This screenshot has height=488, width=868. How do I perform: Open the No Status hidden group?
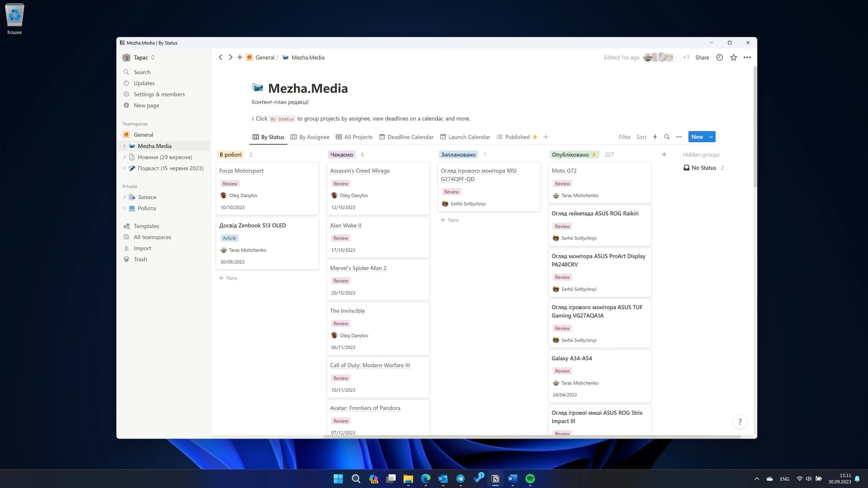tap(703, 168)
